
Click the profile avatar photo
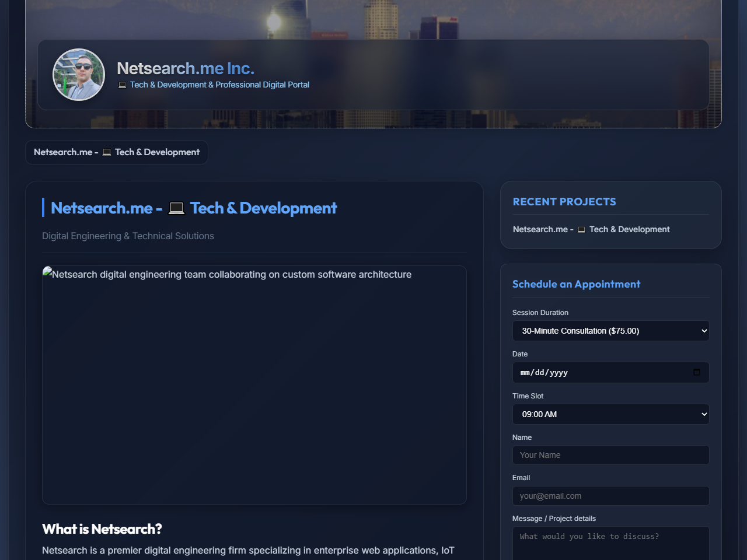coord(79,75)
